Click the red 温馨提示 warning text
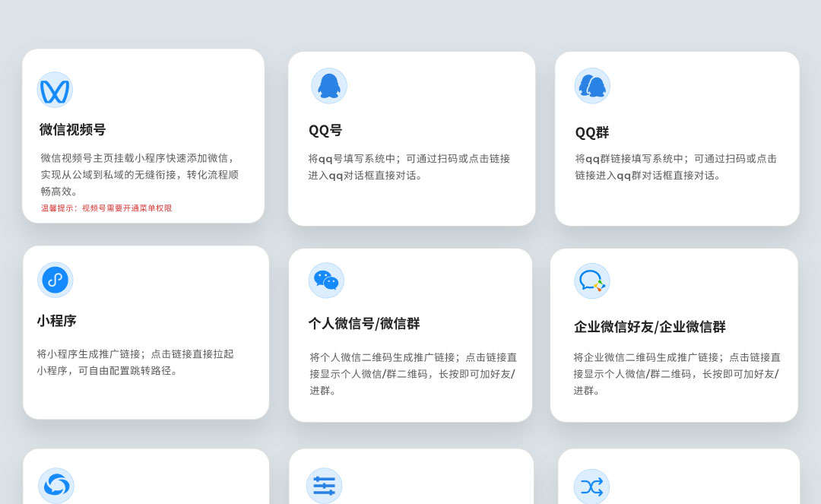The height and width of the screenshot is (504, 821). 106,208
